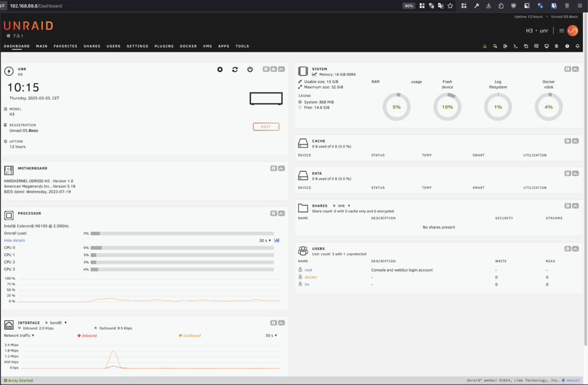Viewport: 588px width, 385px height.
Task: Click the search magnifier icon in navigation bar
Action: click(495, 46)
